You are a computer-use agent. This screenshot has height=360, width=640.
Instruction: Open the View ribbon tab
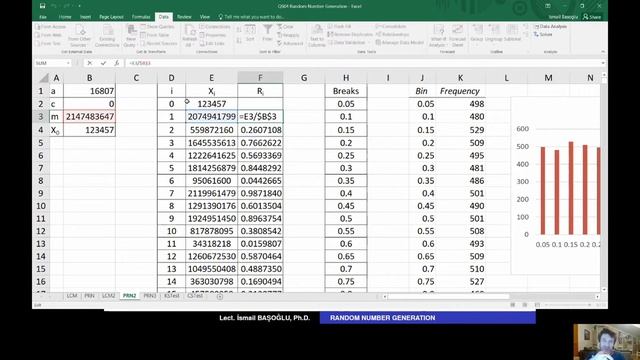click(204, 17)
